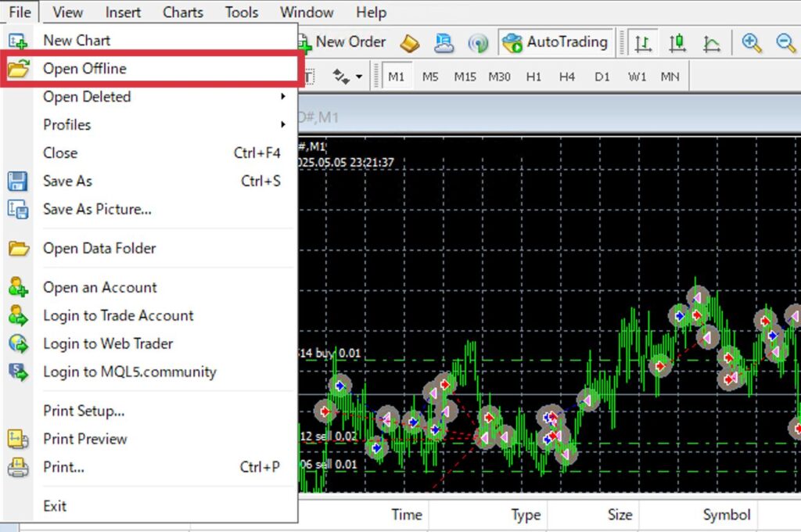The height and width of the screenshot is (532, 801).
Task: Click the New Order toolbar button
Action: tap(343, 42)
